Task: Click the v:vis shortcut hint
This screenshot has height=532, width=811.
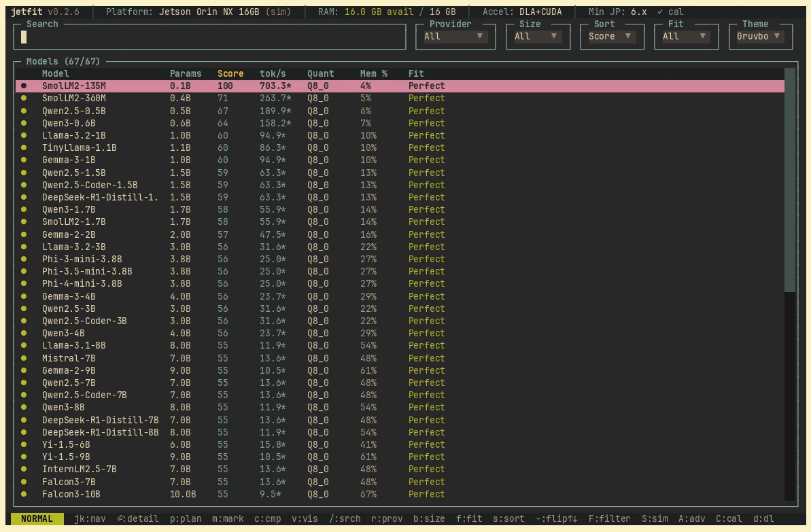Action: click(305, 518)
